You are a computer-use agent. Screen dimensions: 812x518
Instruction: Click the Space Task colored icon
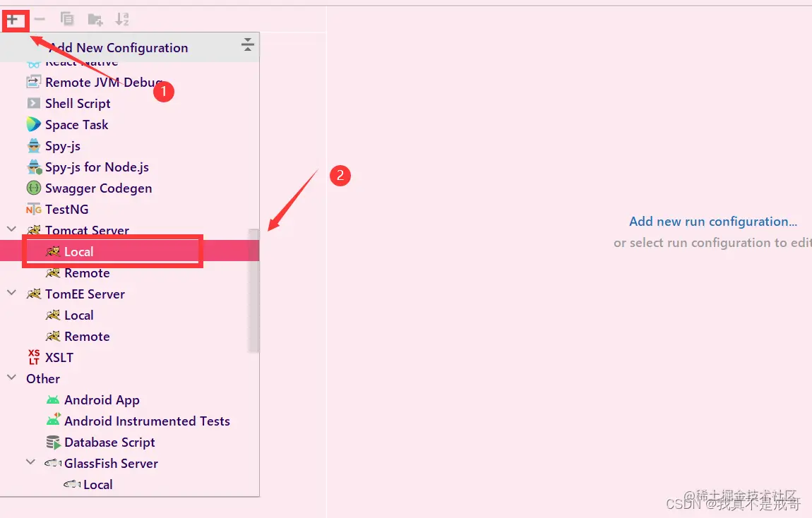point(34,124)
